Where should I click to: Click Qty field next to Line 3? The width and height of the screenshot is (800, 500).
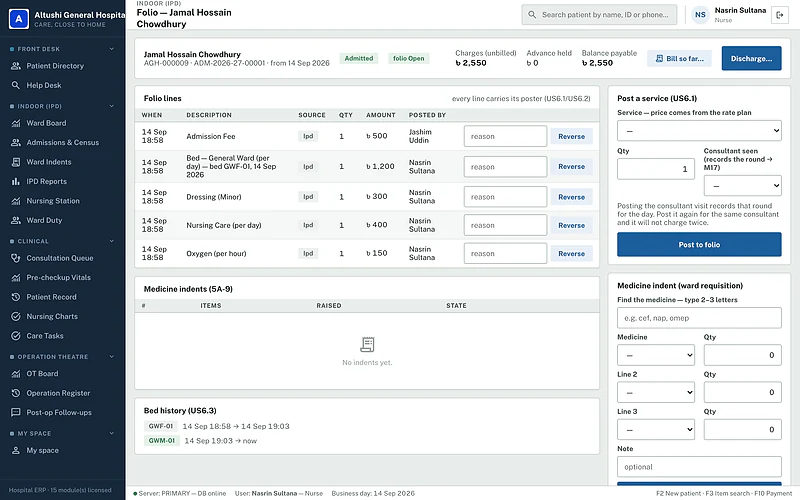742,430
